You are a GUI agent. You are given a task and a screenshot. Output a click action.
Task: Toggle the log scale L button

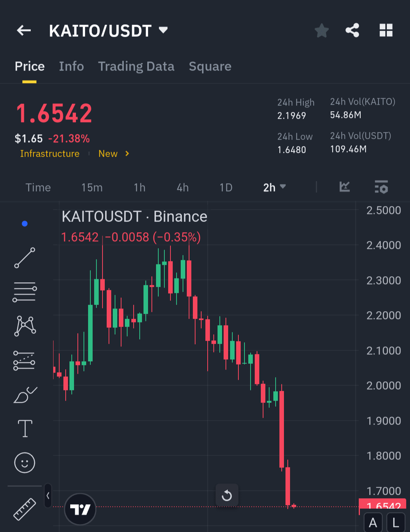[396, 523]
